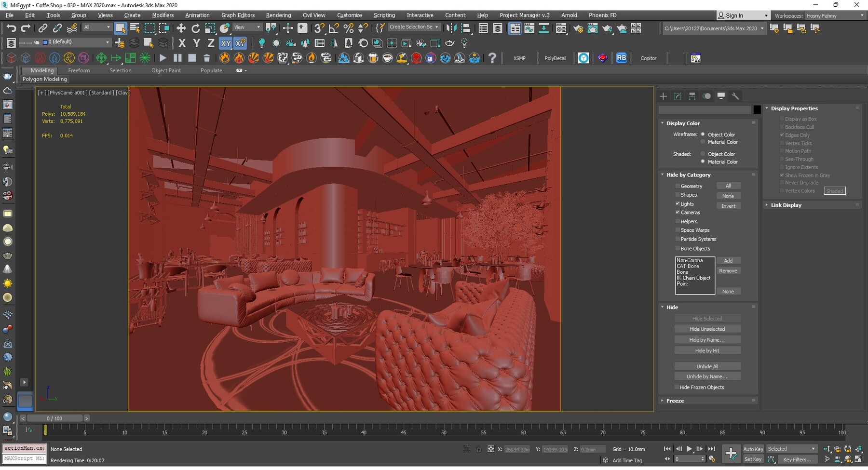
Task: Undo the last action
Action: coord(12,27)
